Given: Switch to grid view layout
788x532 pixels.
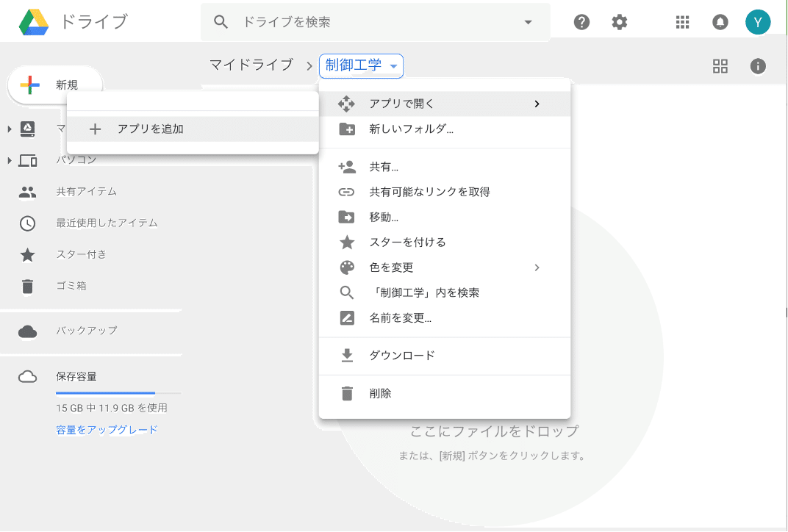Looking at the screenshot, I should (720, 66).
